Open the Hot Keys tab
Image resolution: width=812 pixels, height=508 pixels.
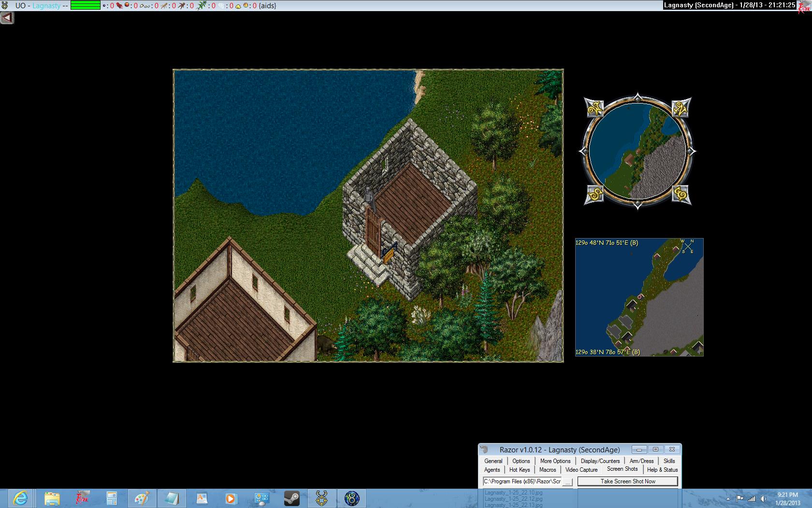pos(520,470)
